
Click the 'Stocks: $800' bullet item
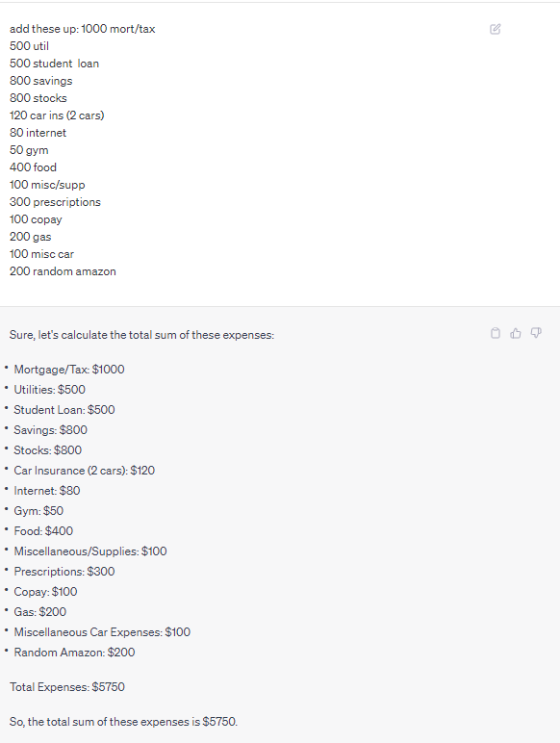click(48, 449)
